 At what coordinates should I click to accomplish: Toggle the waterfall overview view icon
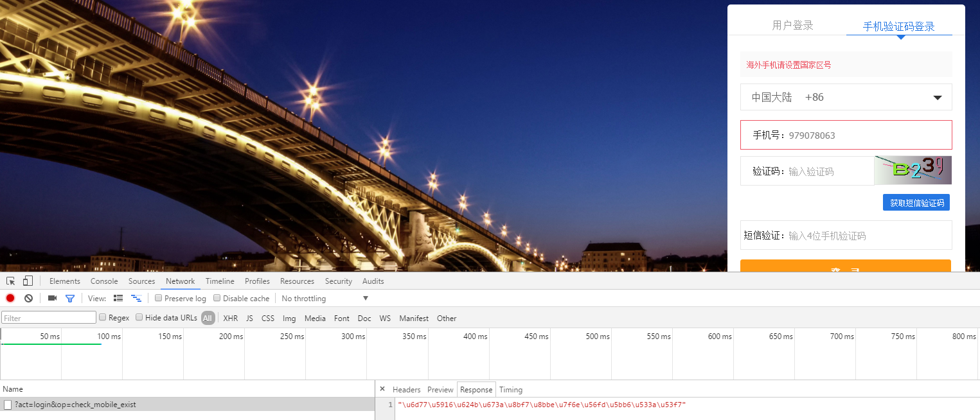coord(136,299)
